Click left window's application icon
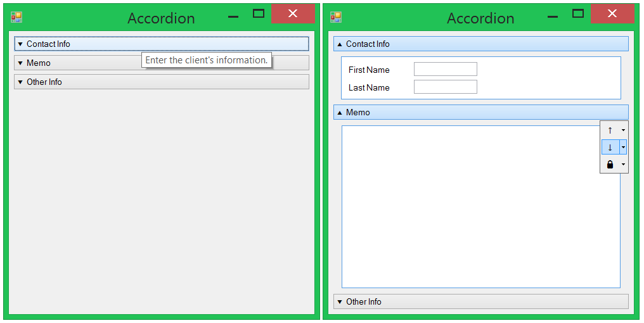The width and height of the screenshot is (644, 323). coord(16,17)
